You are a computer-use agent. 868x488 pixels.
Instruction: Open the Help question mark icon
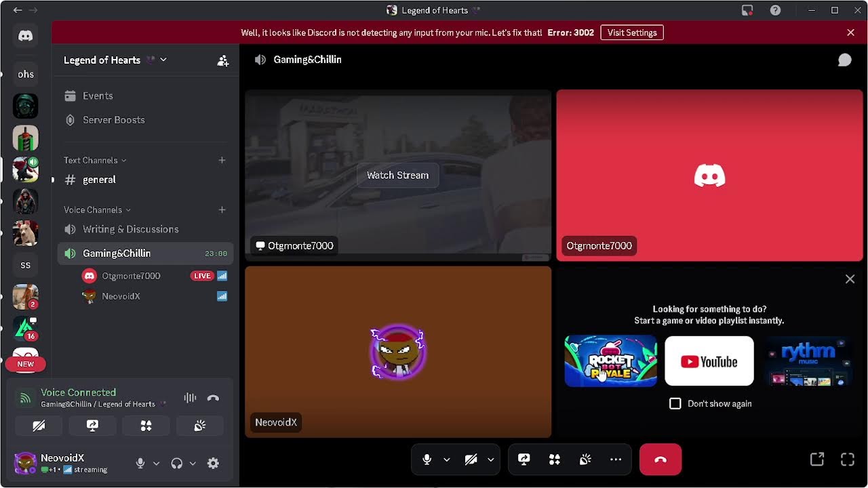[775, 10]
